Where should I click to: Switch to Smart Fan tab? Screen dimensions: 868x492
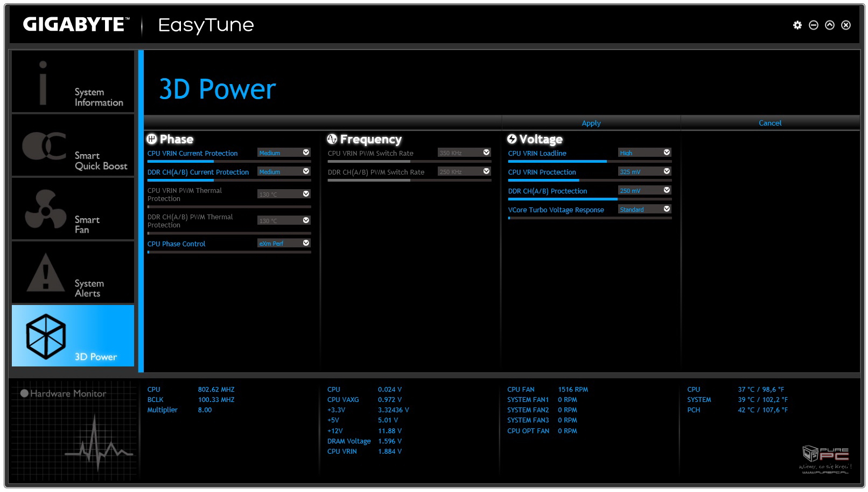(x=73, y=209)
